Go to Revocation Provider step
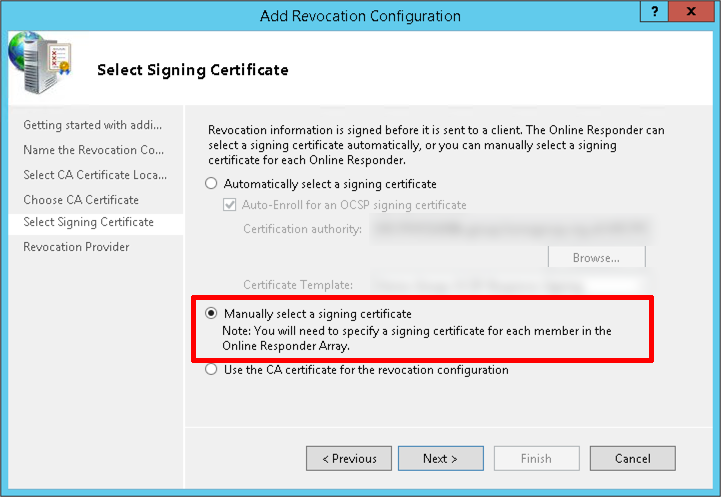Viewport: 721px width, 497px height. (x=76, y=247)
